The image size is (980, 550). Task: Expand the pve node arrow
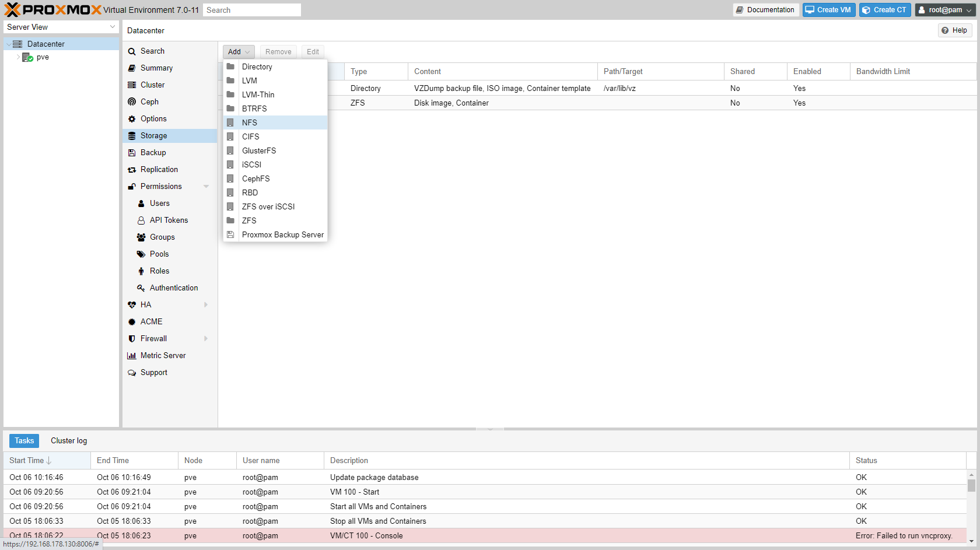tap(18, 57)
